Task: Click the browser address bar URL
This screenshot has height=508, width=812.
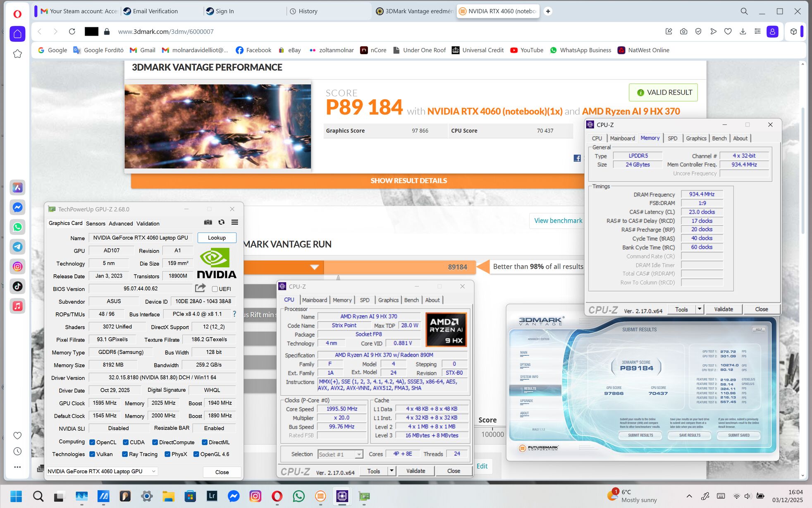Action: (x=166, y=31)
